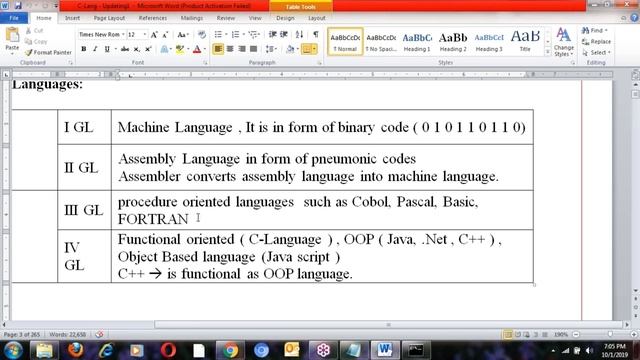Click the Increase Indent icon
Image resolution: width=640 pixels, height=360 pixels.
tap(284, 35)
